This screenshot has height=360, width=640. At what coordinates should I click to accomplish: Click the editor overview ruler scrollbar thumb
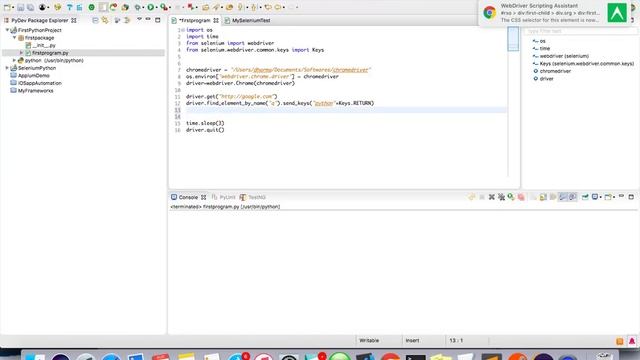tap(513, 39)
